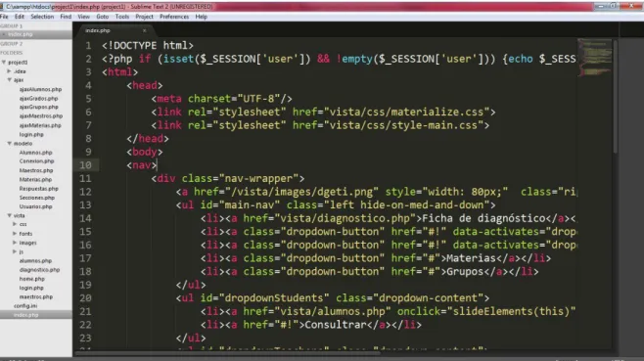Viewport: 644px width, 361px height.
Task: Click line number 23 in gutter
Action: (x=85, y=338)
